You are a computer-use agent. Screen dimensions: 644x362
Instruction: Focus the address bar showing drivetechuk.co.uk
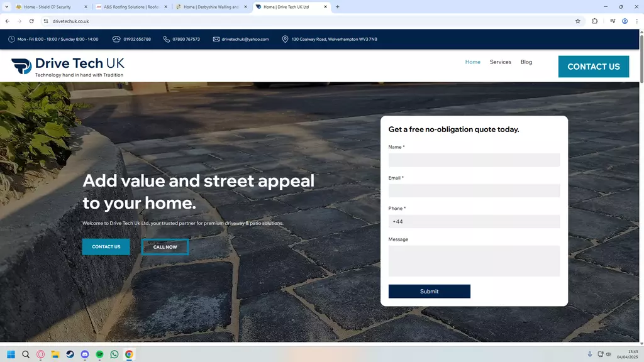tap(311, 21)
